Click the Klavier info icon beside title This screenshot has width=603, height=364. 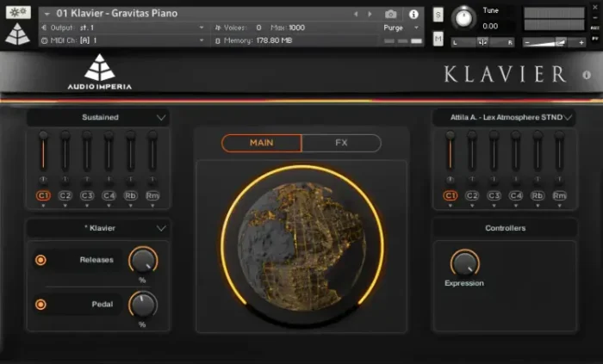click(x=587, y=75)
